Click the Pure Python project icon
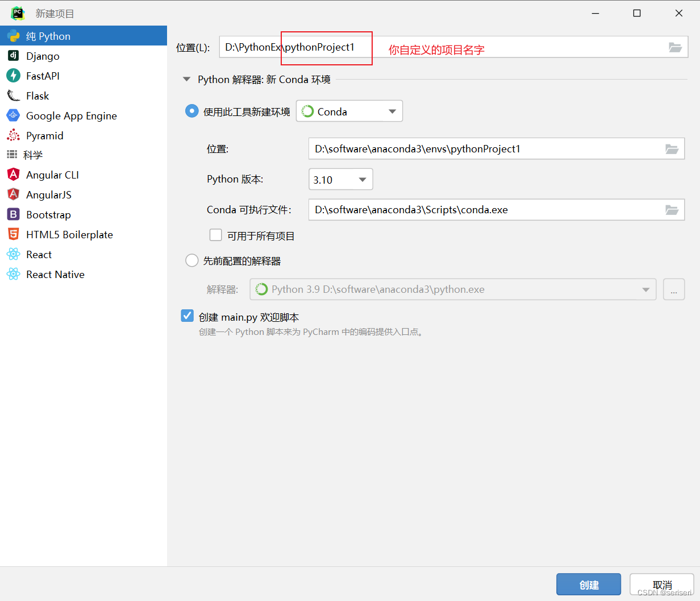 pos(13,36)
